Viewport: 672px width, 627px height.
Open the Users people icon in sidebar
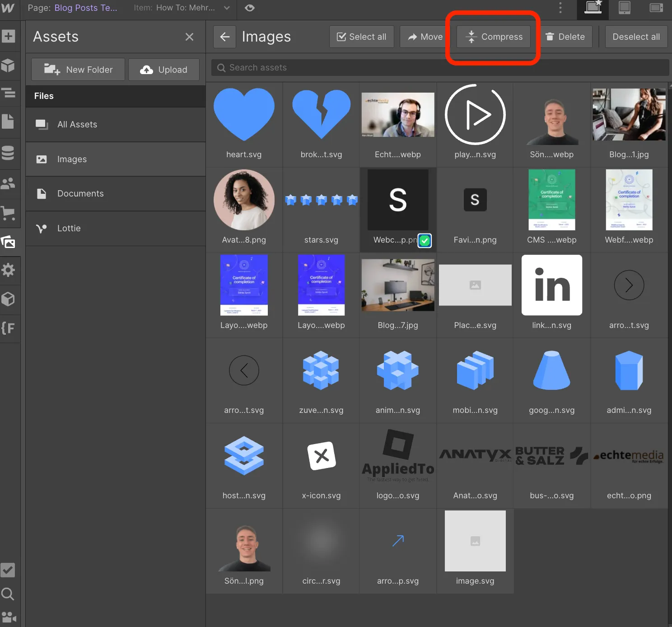pyautogui.click(x=8, y=183)
